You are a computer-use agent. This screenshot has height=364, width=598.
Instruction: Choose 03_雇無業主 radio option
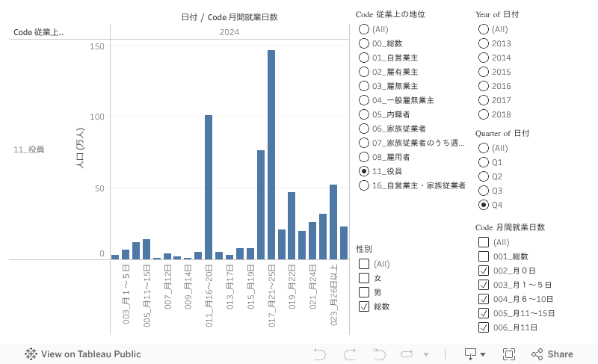364,86
